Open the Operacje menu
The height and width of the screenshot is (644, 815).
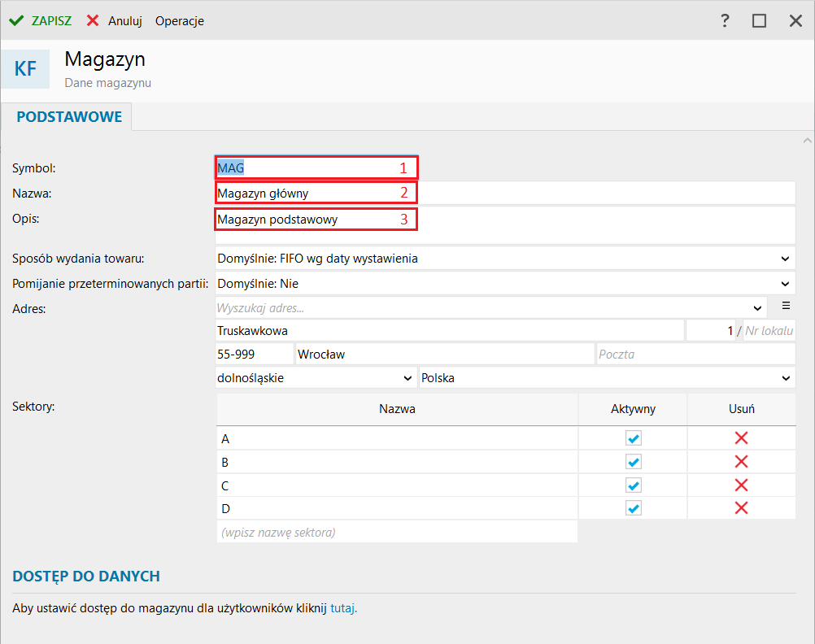click(179, 21)
